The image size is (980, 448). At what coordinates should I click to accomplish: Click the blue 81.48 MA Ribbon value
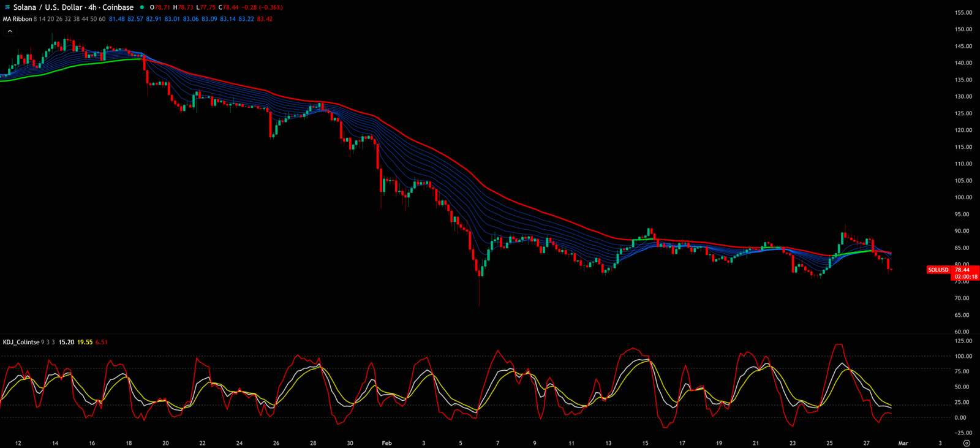(116, 19)
